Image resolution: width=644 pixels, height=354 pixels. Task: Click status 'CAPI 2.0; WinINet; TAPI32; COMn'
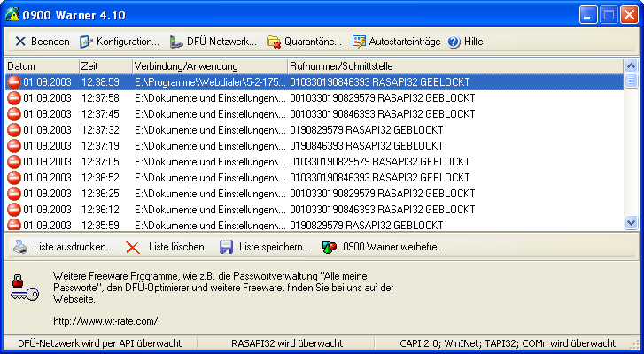point(508,343)
